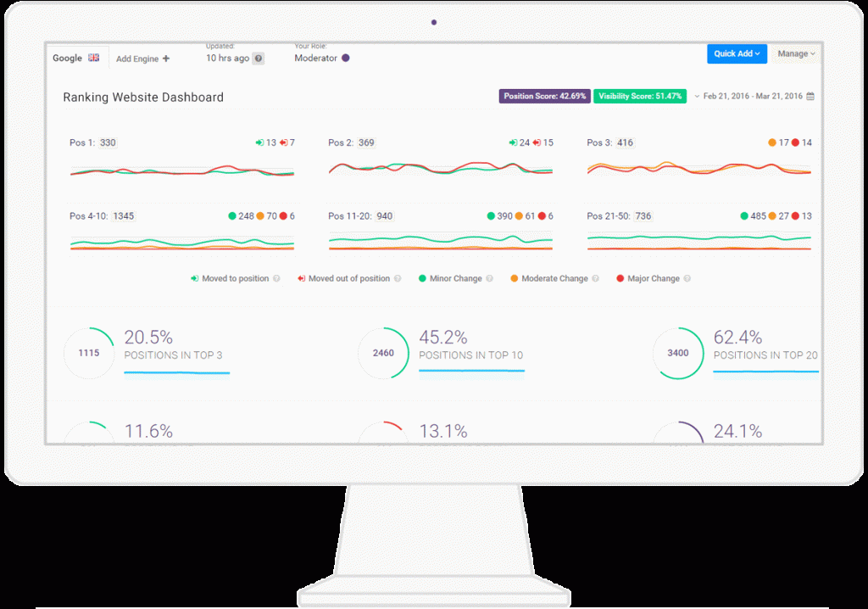
Task: Click the Moved out of position arrow icon
Action: (x=303, y=278)
